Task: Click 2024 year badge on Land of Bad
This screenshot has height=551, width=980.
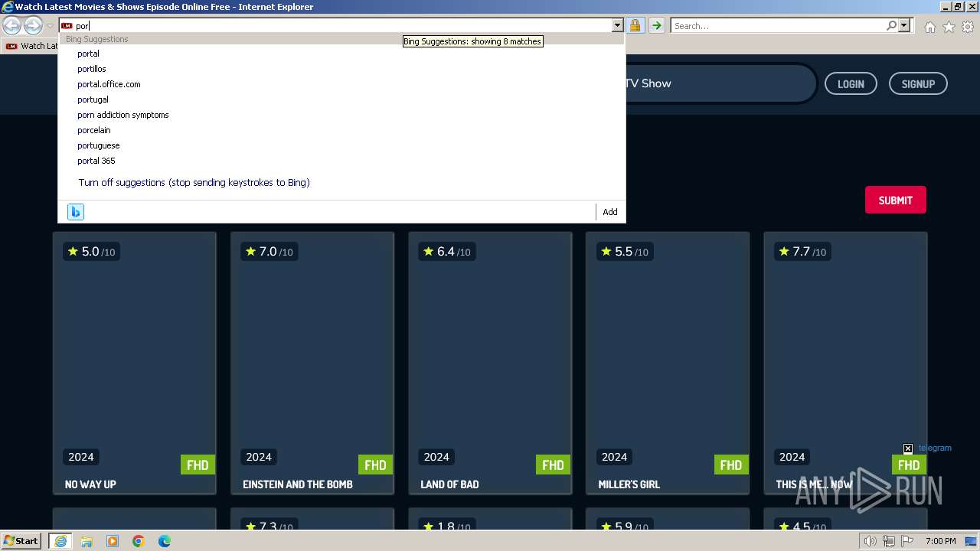Action: tap(436, 457)
